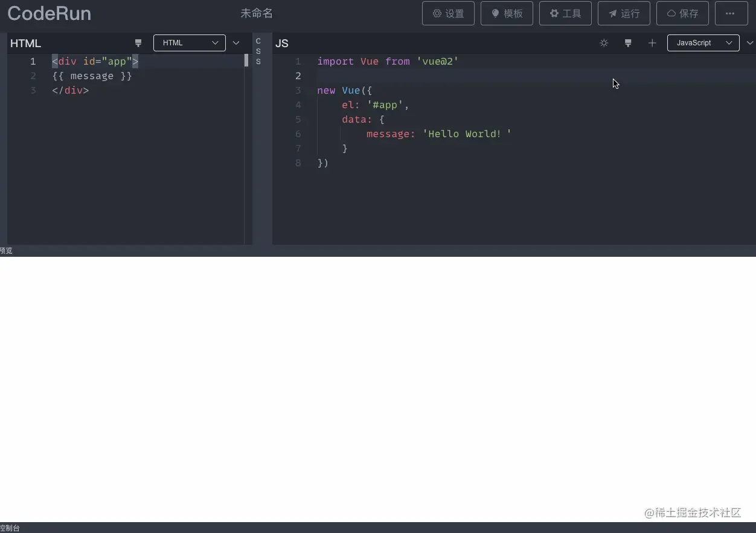Click the new Vue({ line
Screen dimensions: 756x533
(x=345, y=90)
